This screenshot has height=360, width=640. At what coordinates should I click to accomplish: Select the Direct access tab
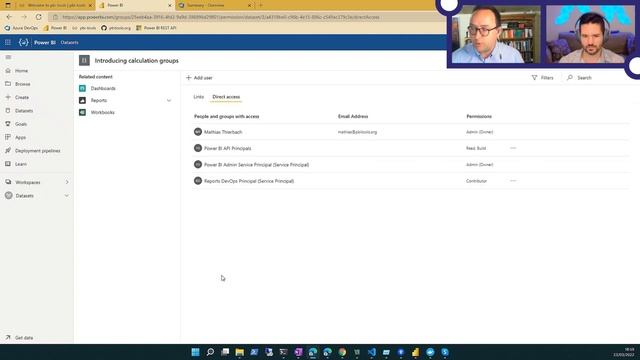[x=226, y=97]
